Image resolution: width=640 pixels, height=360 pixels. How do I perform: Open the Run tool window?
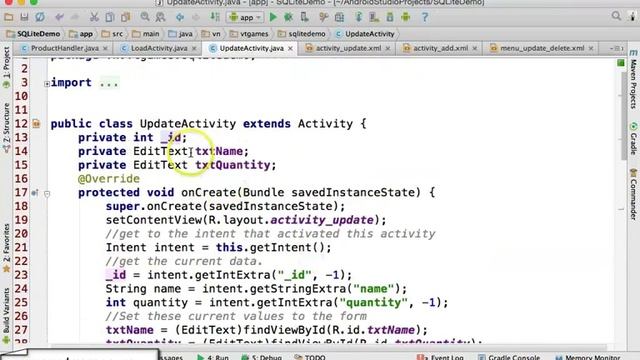point(213,358)
